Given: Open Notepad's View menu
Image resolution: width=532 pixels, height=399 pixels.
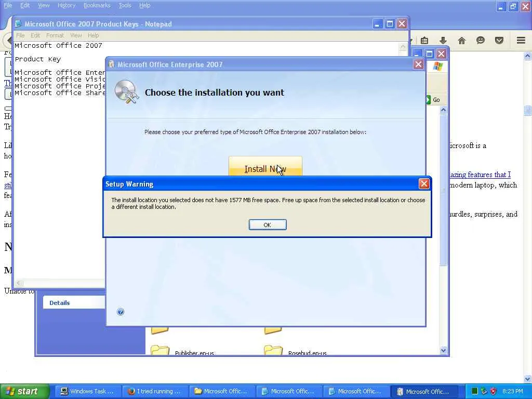Looking at the screenshot, I should [76, 35].
